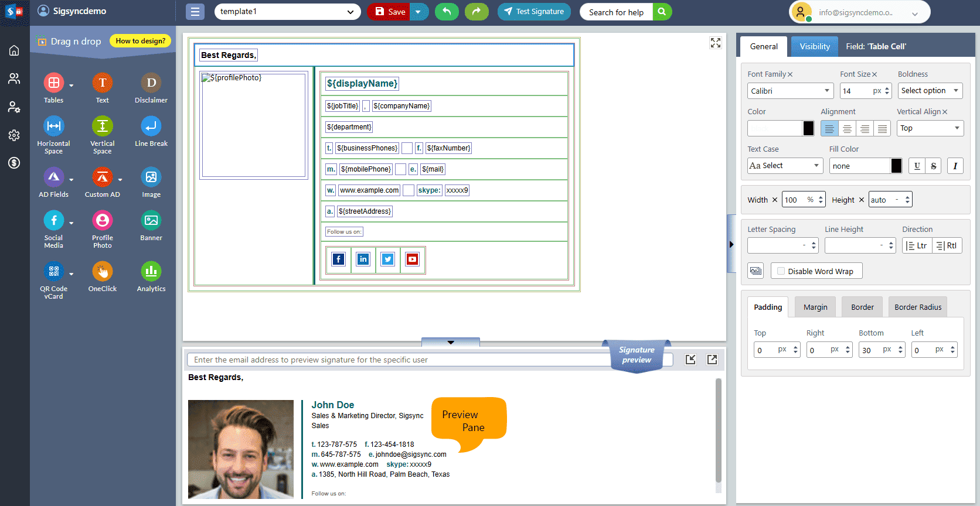Expand the Font Family dropdown
980x506 pixels.
pyautogui.click(x=790, y=91)
